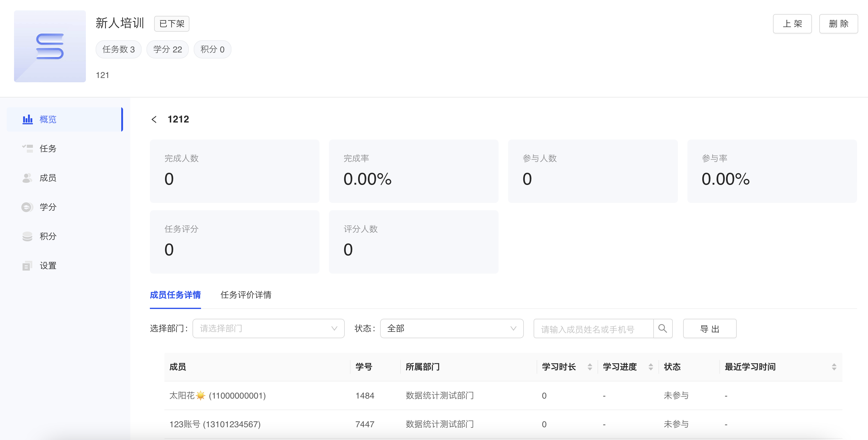Select 设置 in the left menu
The image size is (868, 440).
(65, 266)
